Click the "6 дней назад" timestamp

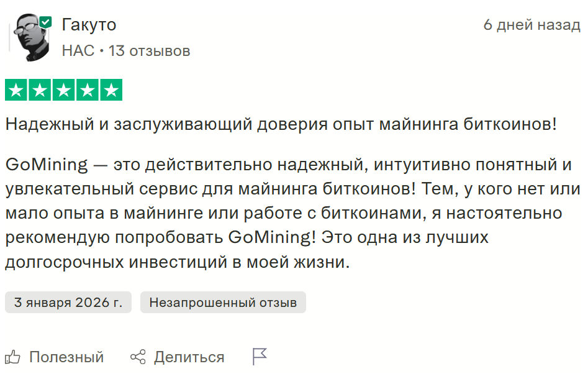coord(531,25)
